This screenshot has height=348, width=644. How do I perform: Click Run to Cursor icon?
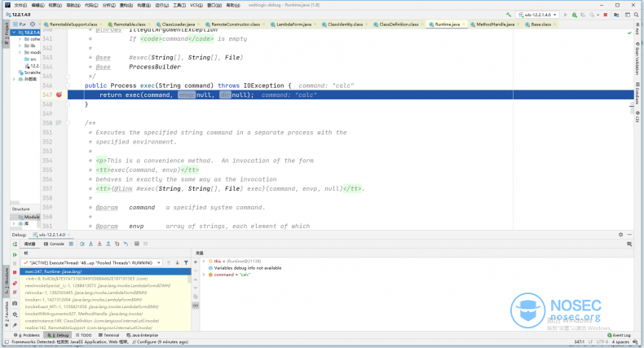pyautogui.click(x=126, y=244)
